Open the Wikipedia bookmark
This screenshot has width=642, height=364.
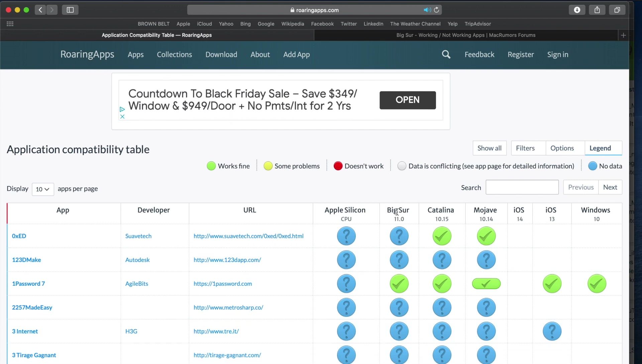pyautogui.click(x=293, y=24)
